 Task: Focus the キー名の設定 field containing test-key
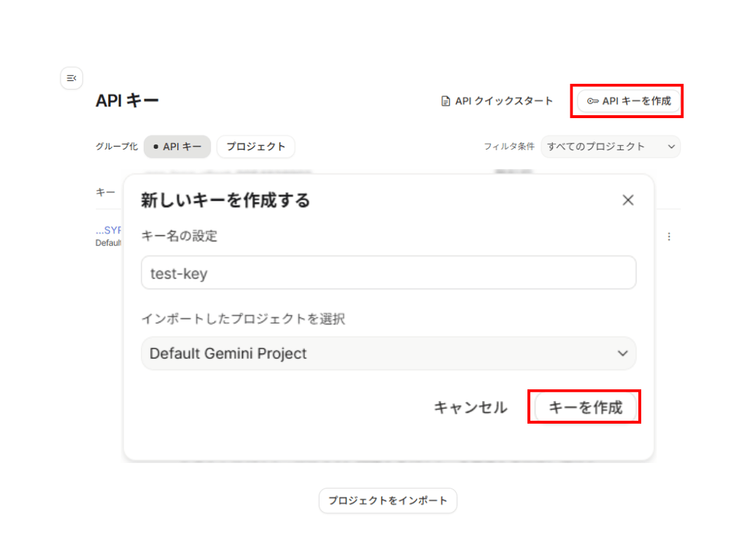coord(388,273)
